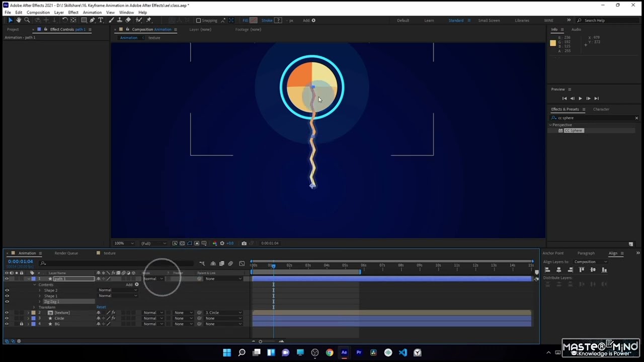Select the Eraser tool
Image resolution: width=644 pixels, height=362 pixels.
128,20
